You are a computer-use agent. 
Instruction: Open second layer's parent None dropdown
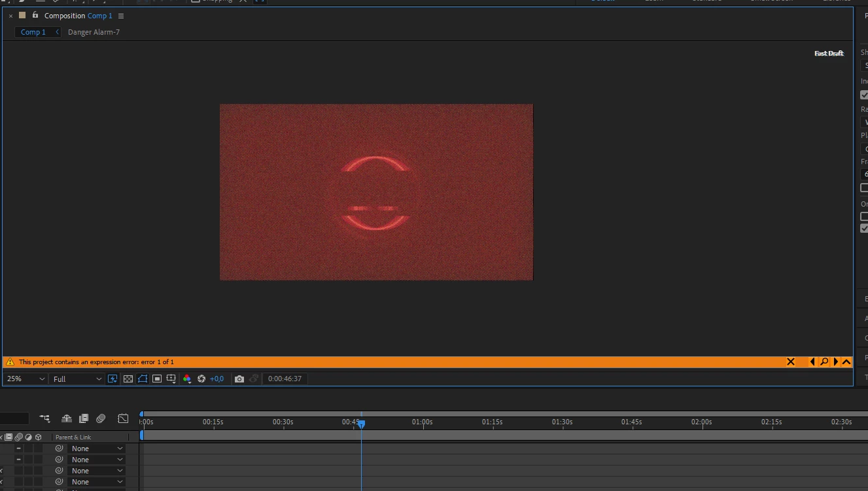(x=96, y=460)
